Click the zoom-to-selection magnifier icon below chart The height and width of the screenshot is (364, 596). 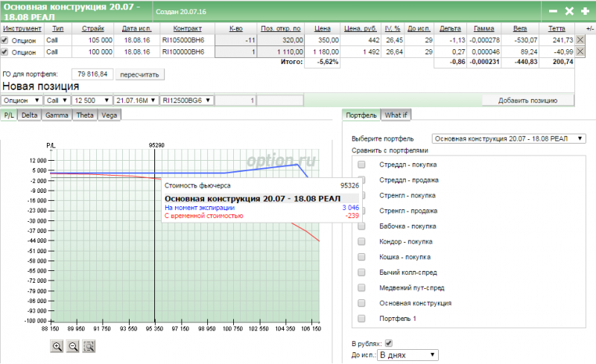tap(89, 346)
